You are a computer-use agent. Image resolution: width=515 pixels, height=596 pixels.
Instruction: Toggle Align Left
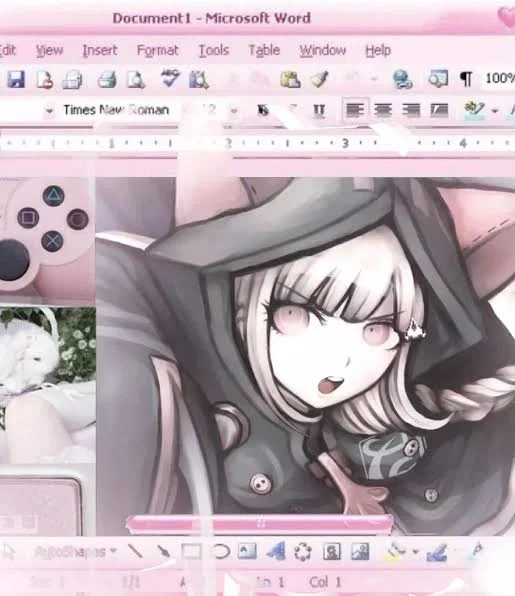(355, 110)
